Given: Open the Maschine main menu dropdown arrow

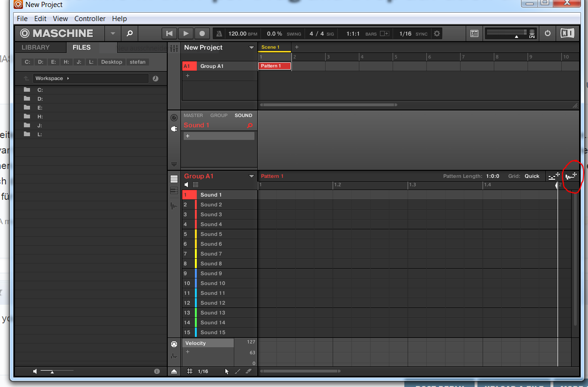Looking at the screenshot, I should 112,33.
